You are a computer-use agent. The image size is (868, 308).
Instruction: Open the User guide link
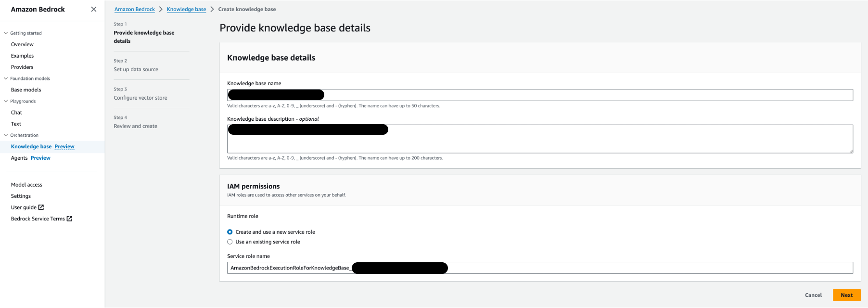pyautogui.click(x=24, y=207)
